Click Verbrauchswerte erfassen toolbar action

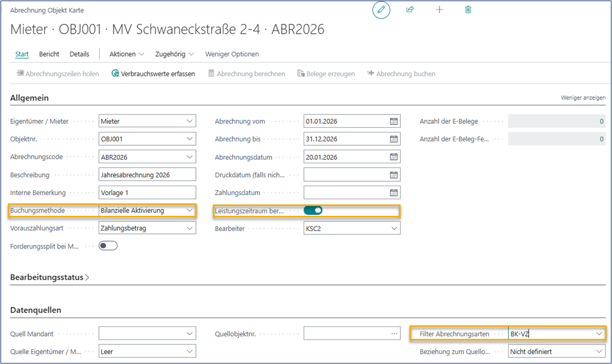[153, 73]
